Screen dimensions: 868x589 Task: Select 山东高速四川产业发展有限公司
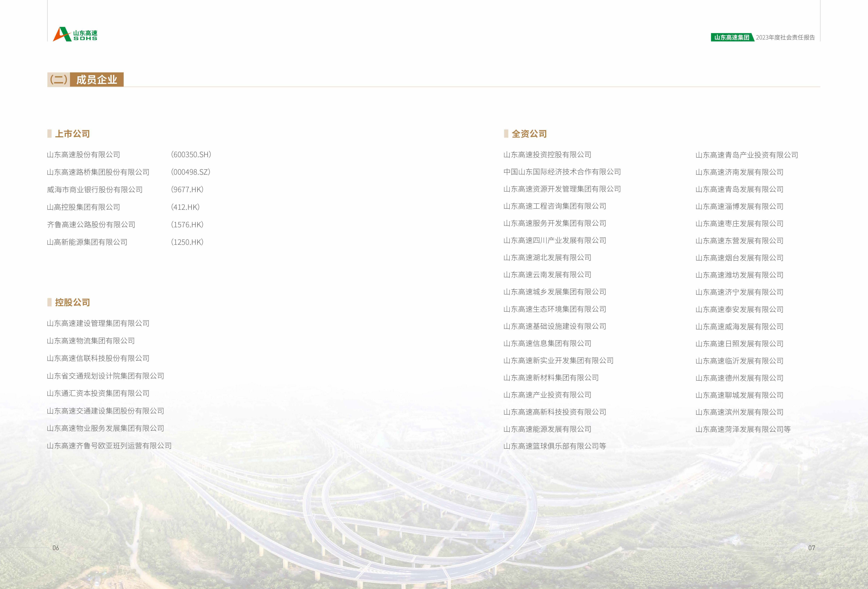pyautogui.click(x=555, y=241)
